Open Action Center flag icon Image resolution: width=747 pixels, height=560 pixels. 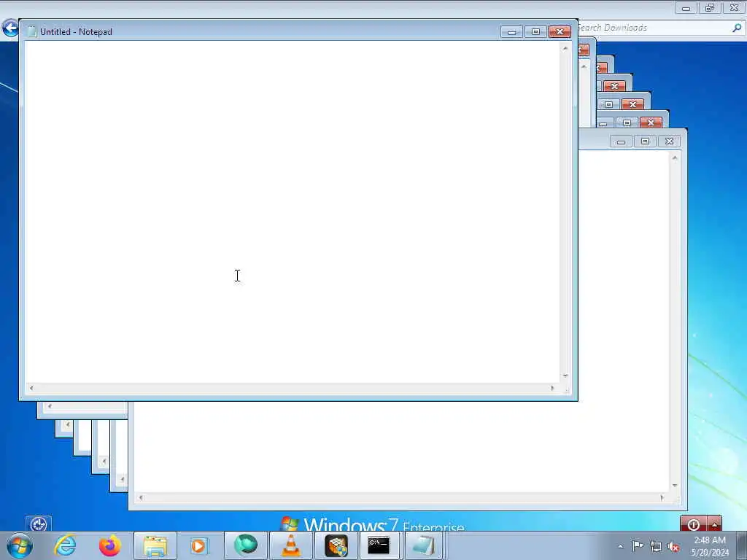(x=638, y=546)
